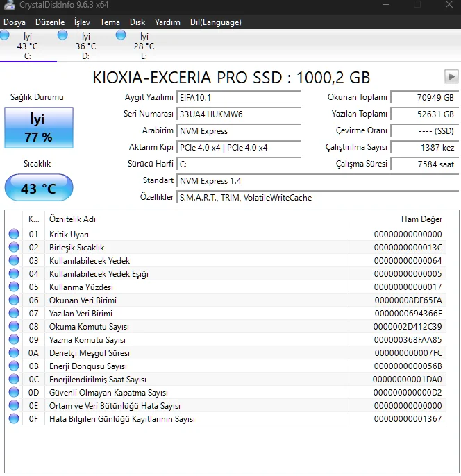Open the Dosya menu
The width and height of the screenshot is (461, 476).
[15, 22]
